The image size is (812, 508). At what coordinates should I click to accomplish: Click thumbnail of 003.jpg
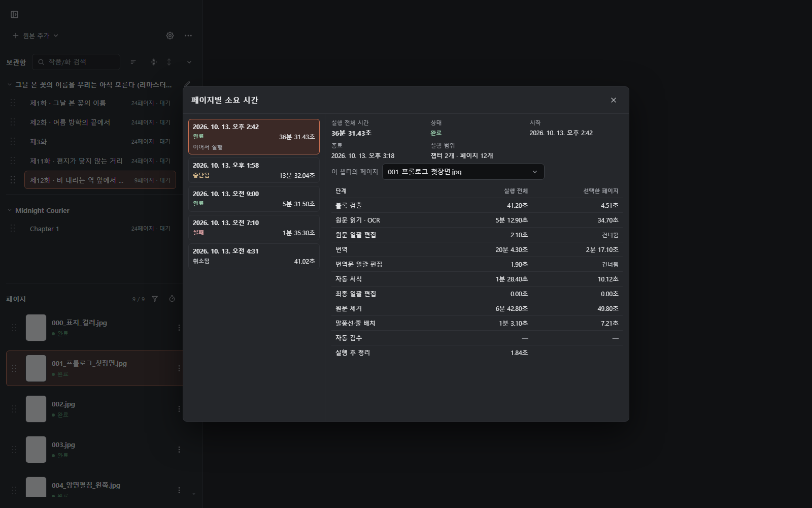pos(36,450)
